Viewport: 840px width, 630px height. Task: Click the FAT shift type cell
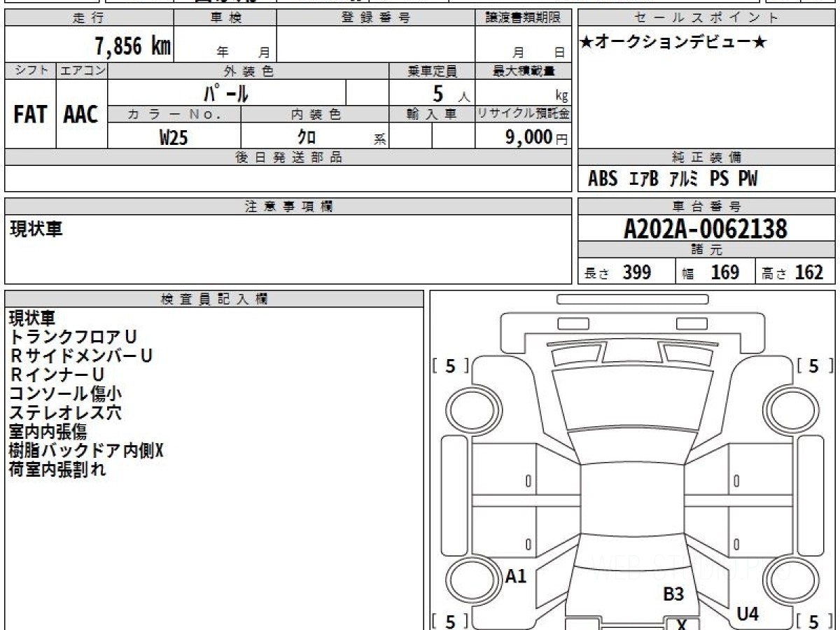coord(30,115)
